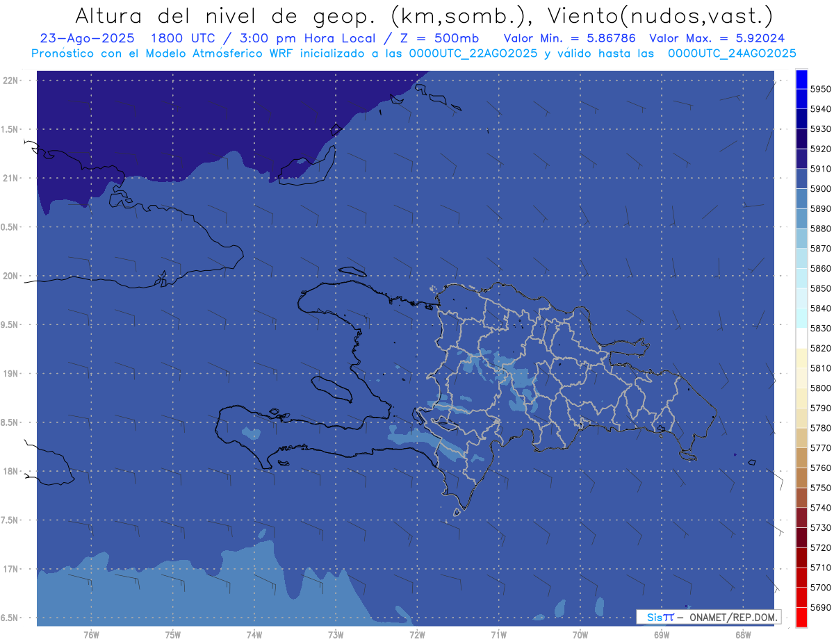The height and width of the screenshot is (644, 834).
Task: Click the latitude axis label 20N
Action: [10, 276]
